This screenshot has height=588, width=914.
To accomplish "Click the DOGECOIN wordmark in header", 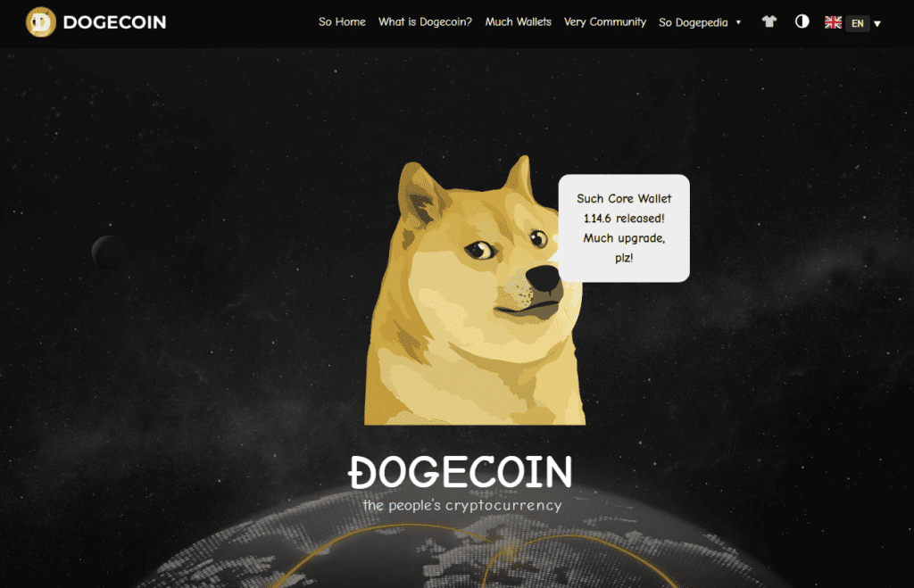I will 114,22.
